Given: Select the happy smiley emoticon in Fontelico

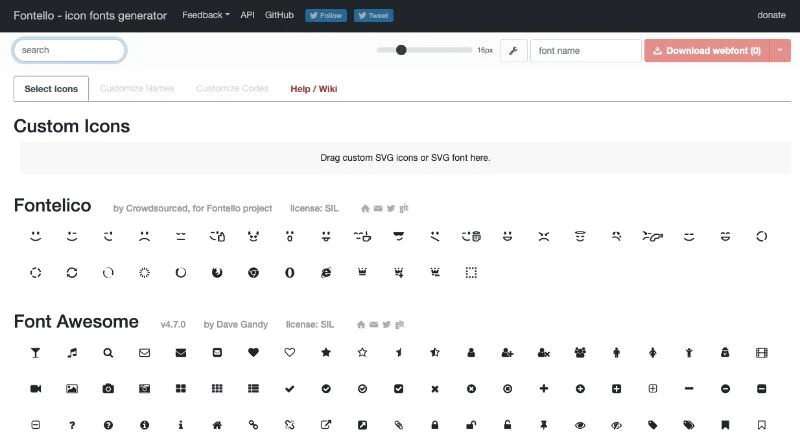Looking at the screenshot, I should pyautogui.click(x=35, y=236).
